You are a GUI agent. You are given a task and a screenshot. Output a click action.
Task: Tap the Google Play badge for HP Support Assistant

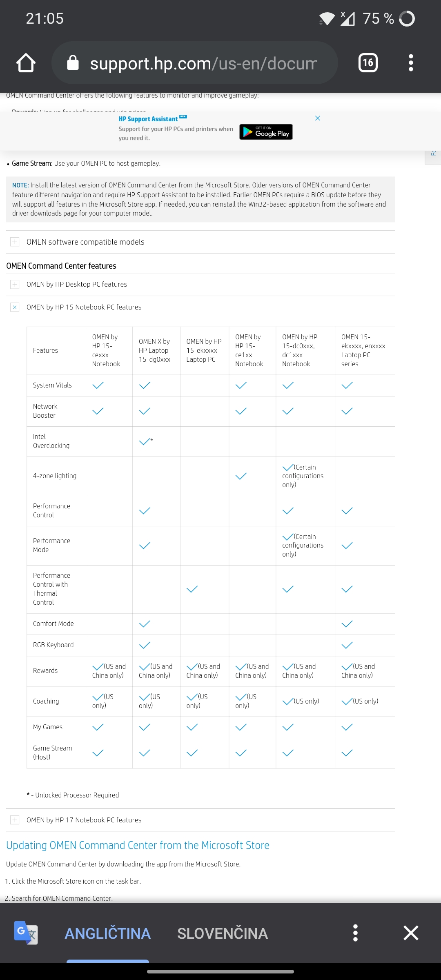265,132
